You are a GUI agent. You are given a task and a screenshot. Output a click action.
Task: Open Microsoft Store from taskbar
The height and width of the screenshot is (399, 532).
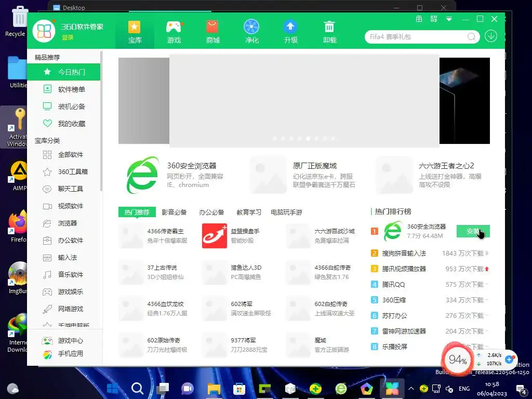click(x=239, y=389)
